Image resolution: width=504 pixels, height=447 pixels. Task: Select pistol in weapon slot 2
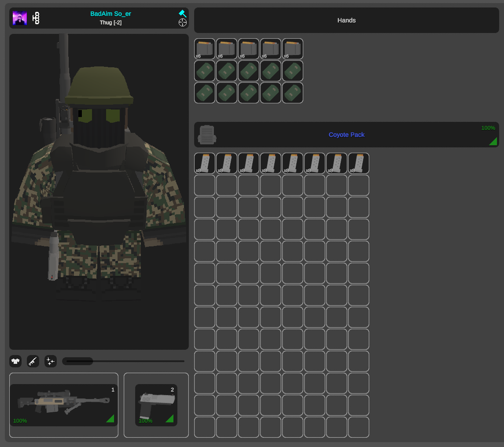156,405
